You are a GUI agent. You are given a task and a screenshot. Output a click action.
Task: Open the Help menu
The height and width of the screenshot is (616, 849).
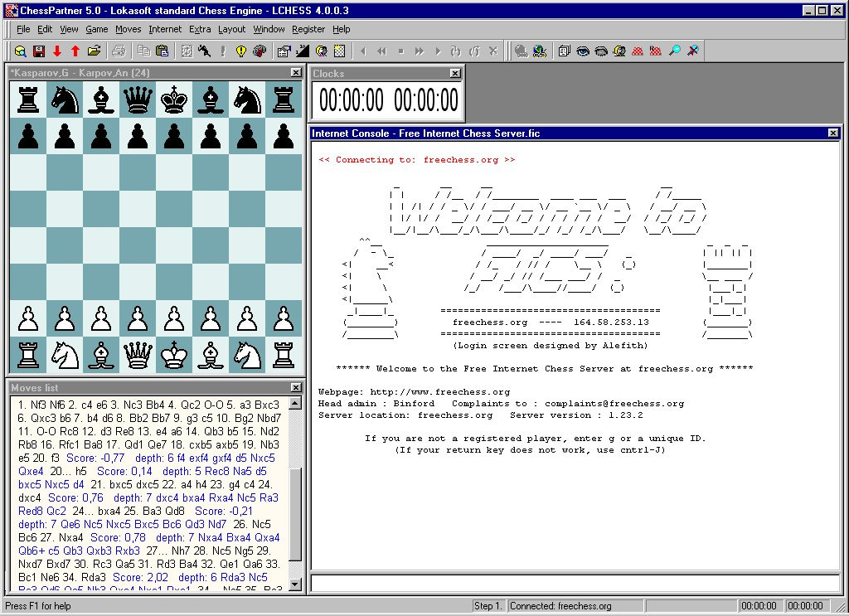[341, 29]
